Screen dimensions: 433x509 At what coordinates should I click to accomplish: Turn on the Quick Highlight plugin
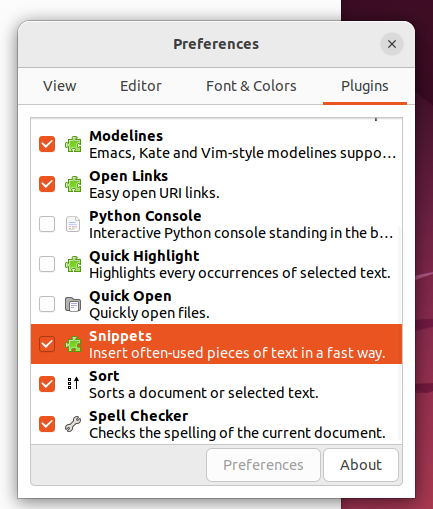(47, 264)
